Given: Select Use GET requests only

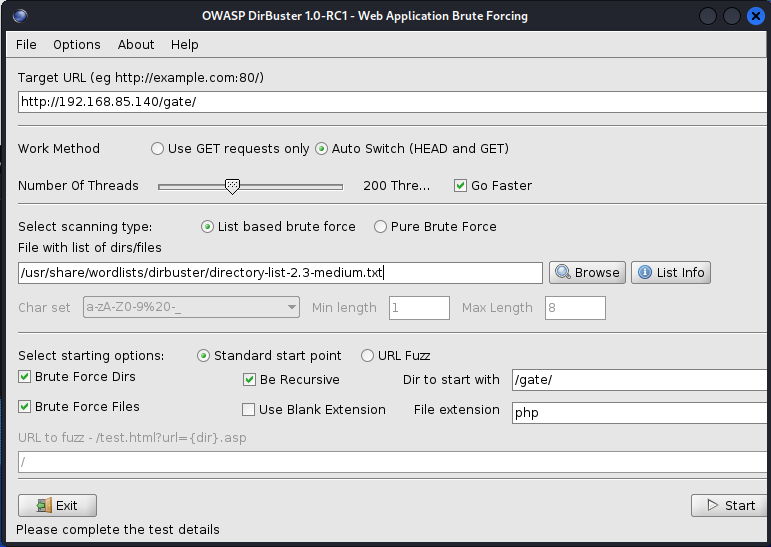Looking at the screenshot, I should click(x=158, y=149).
